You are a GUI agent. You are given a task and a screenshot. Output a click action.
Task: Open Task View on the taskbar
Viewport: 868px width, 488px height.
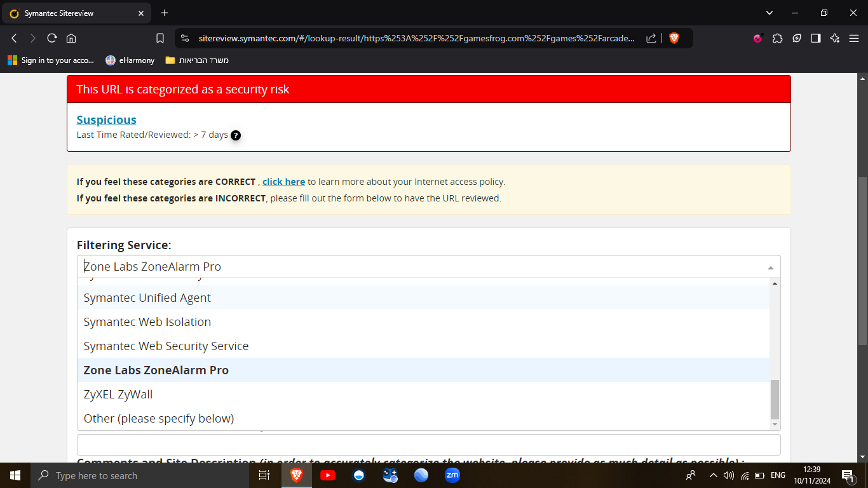click(264, 475)
